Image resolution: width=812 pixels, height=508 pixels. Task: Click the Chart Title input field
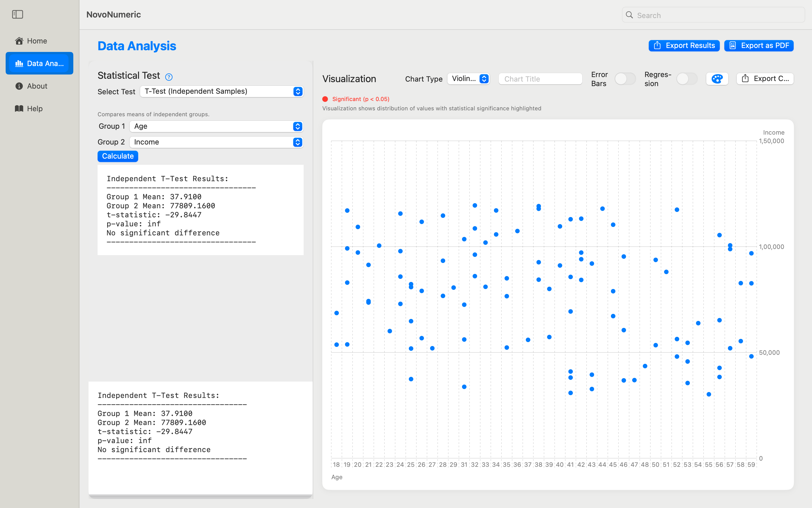pyautogui.click(x=540, y=79)
